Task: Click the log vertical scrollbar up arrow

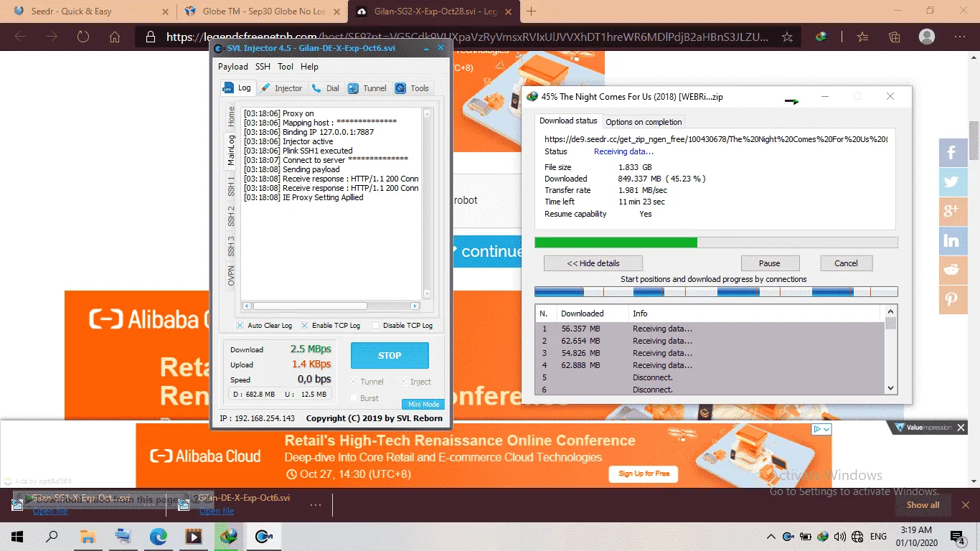Action: [x=428, y=113]
